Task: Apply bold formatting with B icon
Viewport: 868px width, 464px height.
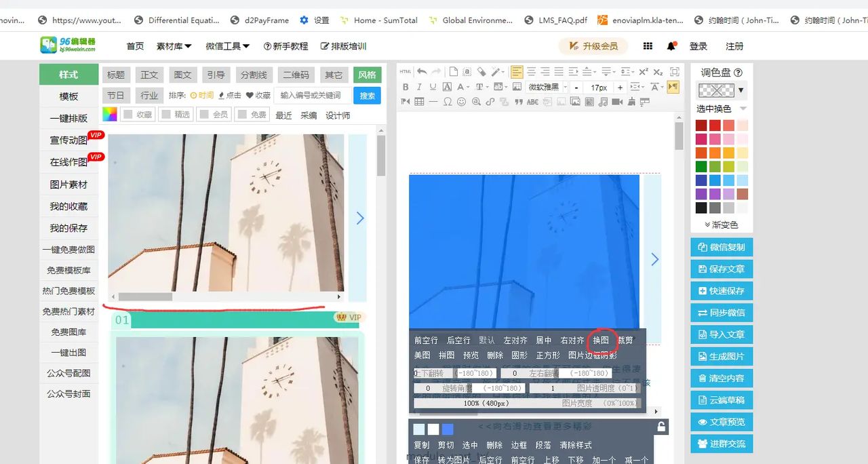Action: click(406, 86)
